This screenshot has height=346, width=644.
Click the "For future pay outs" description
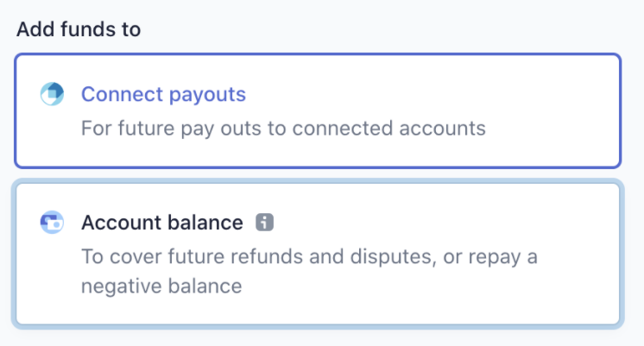tap(283, 129)
